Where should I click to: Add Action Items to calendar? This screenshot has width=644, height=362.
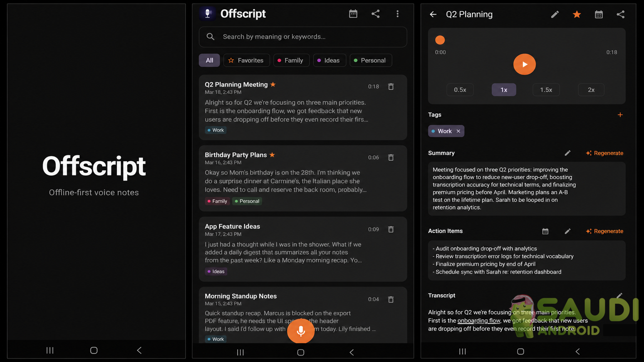click(545, 231)
